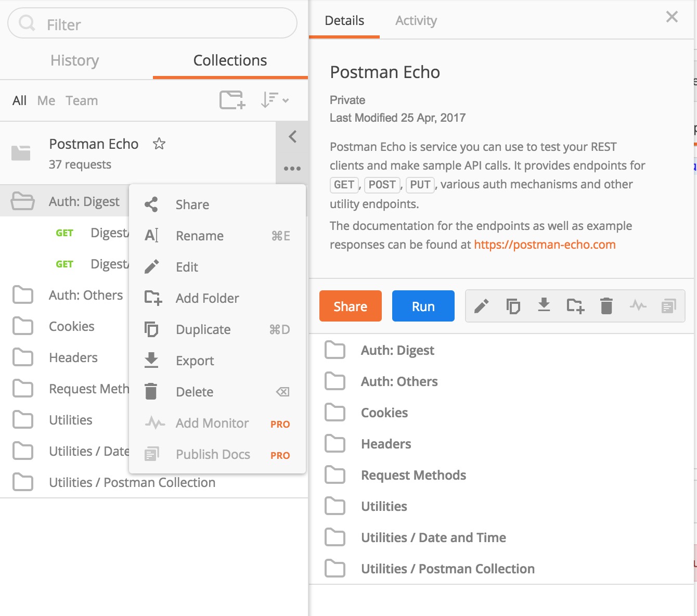Select Share in the context menu
The height and width of the screenshot is (616, 697).
coord(217,204)
